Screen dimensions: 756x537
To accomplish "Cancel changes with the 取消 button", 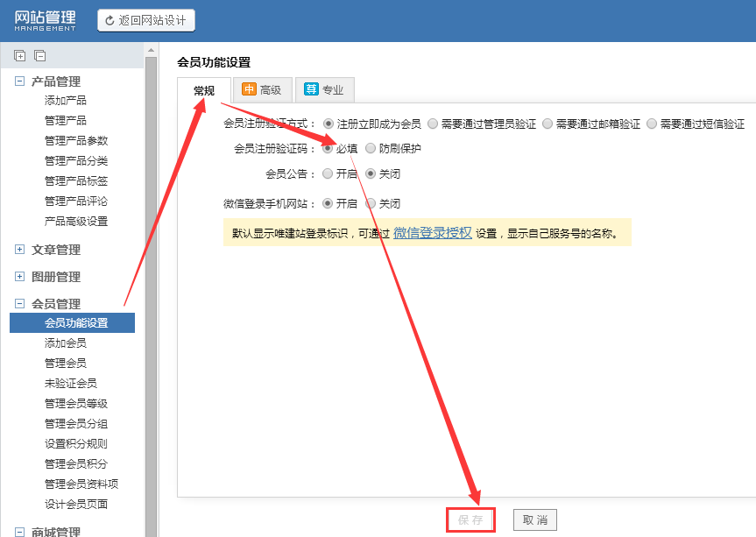I will pos(535,520).
